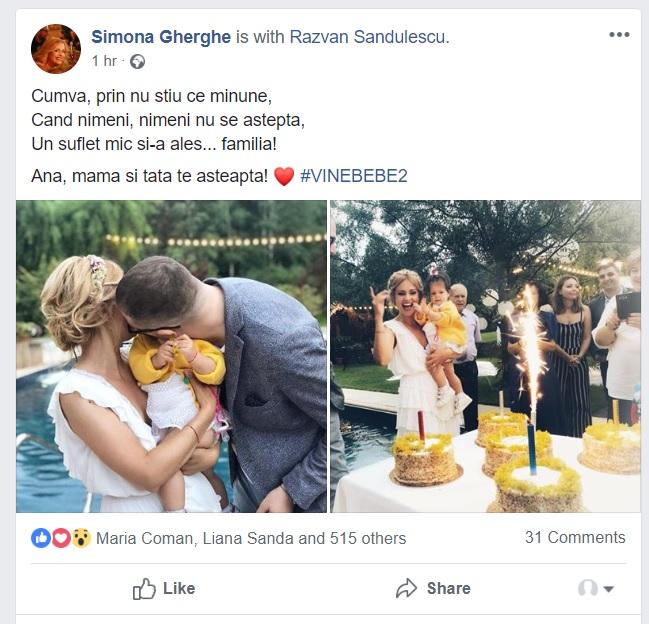Click the 1 hr timestamp
This screenshot has width=649, height=624.
click(104, 61)
